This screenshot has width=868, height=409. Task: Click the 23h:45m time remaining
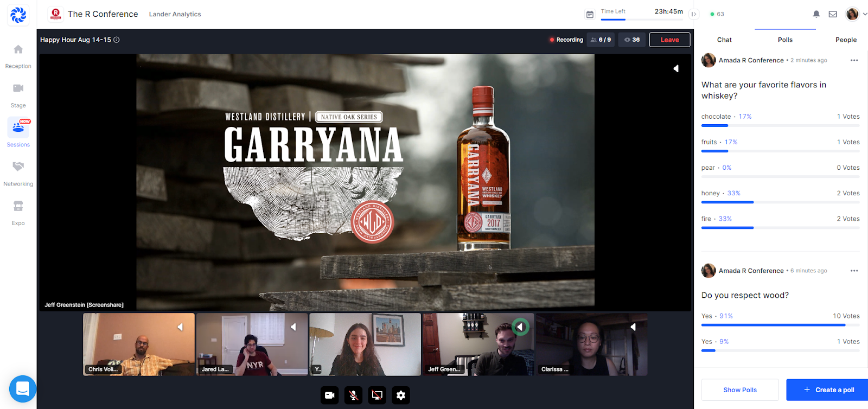coord(669,11)
